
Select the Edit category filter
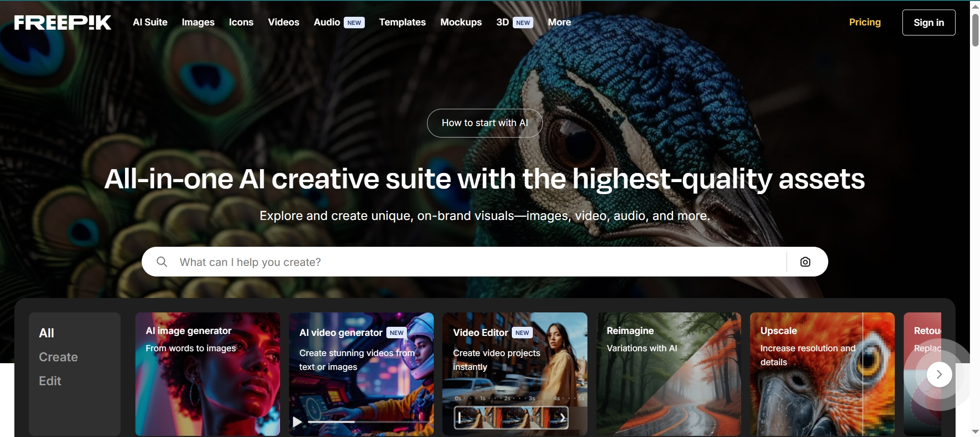[x=50, y=381]
